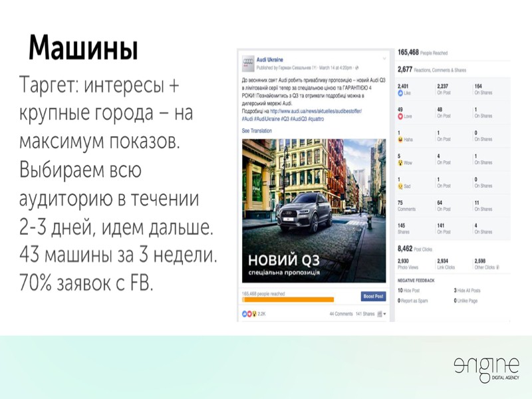Click See Translation link
The image size is (532, 399).
pyautogui.click(x=257, y=130)
